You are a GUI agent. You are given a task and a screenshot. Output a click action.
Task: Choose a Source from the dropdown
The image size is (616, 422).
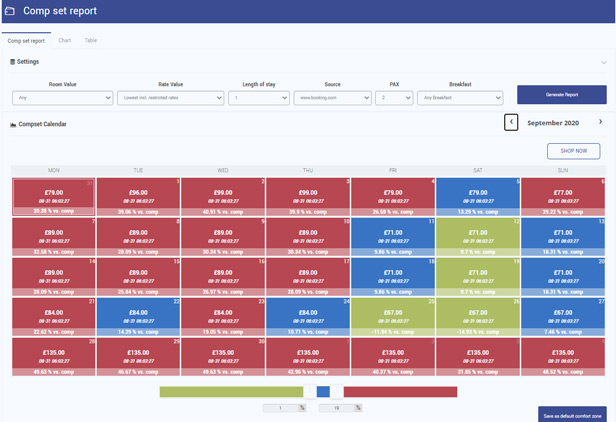[x=332, y=98]
